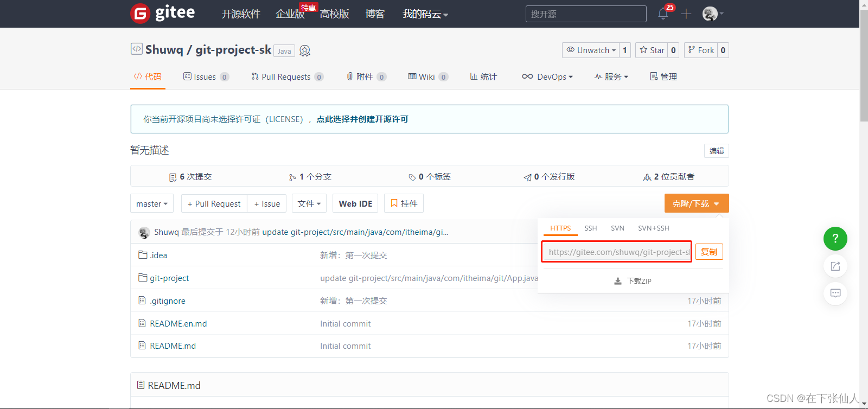Click the 编辑 description button

(x=717, y=151)
